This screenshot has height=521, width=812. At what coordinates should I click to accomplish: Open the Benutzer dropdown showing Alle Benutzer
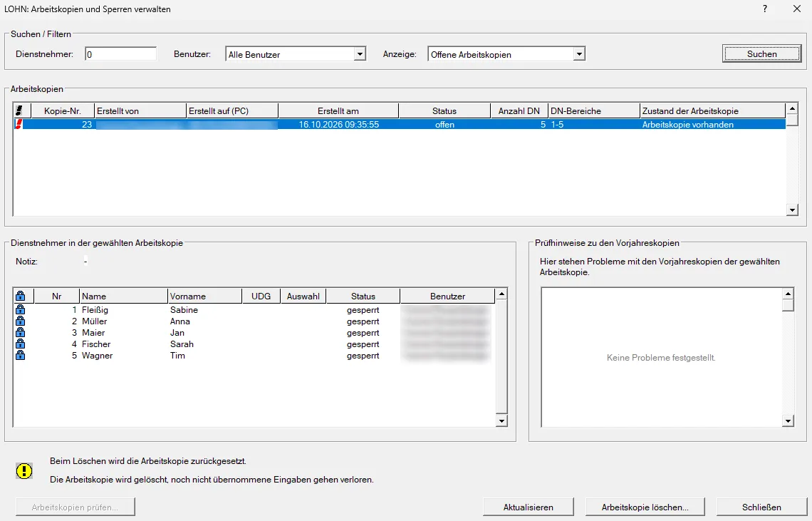point(360,54)
